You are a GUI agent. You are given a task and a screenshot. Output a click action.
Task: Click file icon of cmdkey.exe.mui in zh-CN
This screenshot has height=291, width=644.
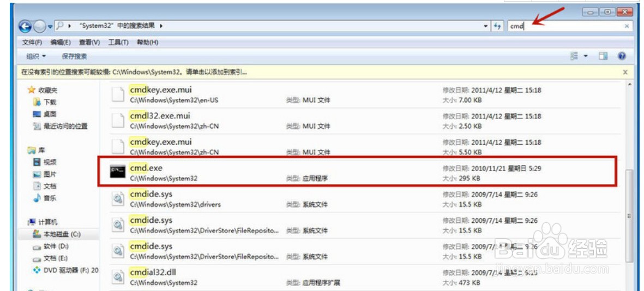click(x=117, y=146)
